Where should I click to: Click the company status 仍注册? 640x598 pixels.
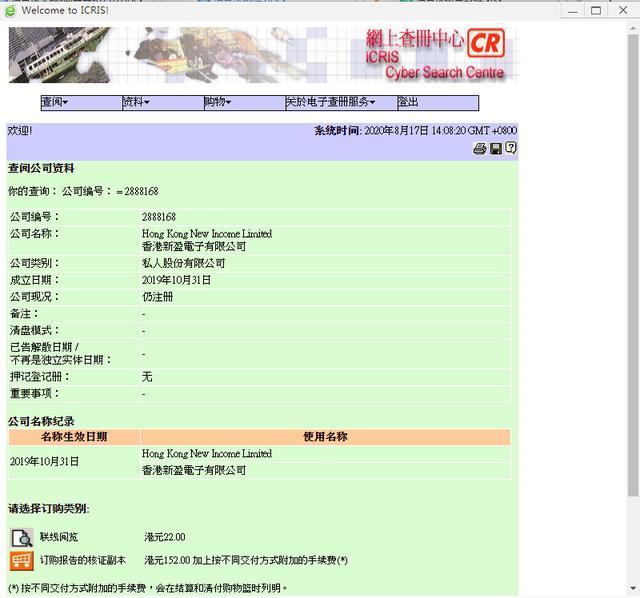tap(158, 297)
